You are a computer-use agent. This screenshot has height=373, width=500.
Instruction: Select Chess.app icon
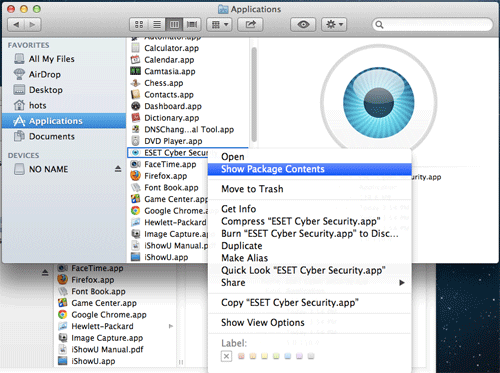coord(135,83)
